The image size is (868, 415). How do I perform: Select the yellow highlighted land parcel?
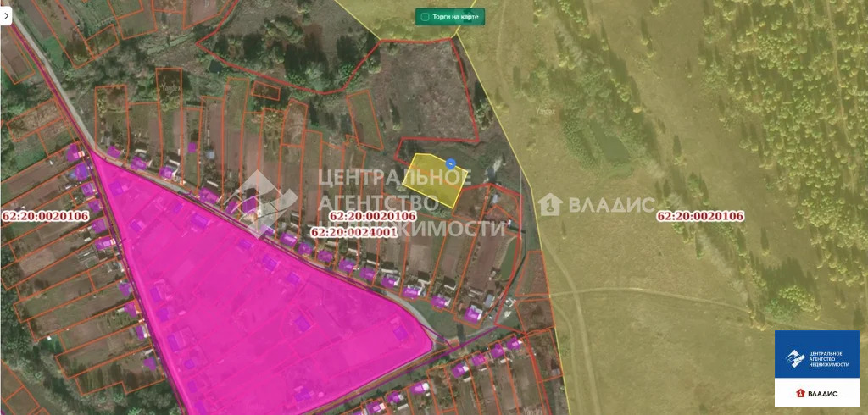432,181
